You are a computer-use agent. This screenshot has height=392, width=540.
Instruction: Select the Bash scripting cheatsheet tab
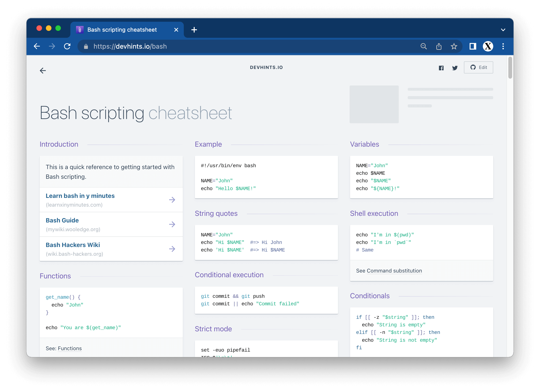click(122, 30)
